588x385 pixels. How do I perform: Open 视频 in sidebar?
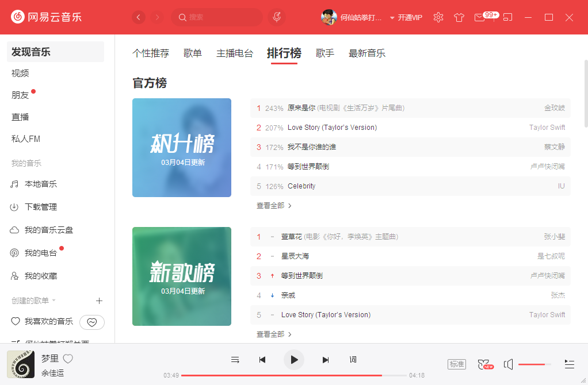pos(20,74)
